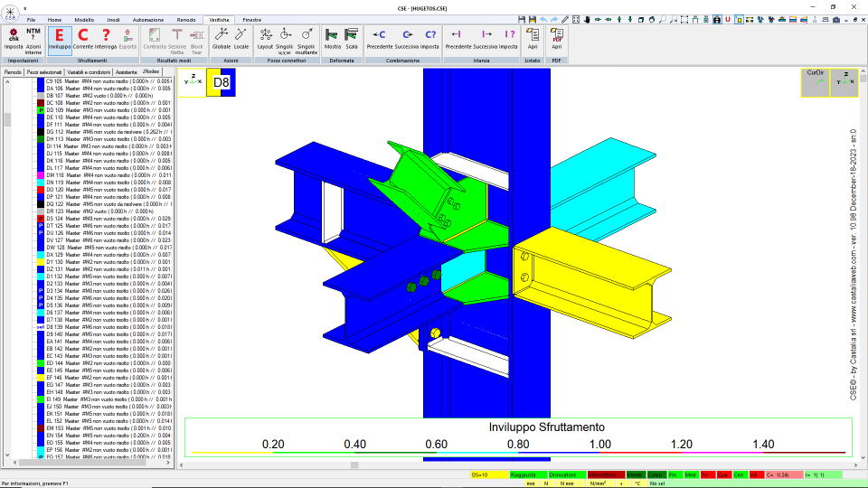This screenshot has width=868, height=488.
Task: Click the D8 color swatch label
Action: coord(221,82)
